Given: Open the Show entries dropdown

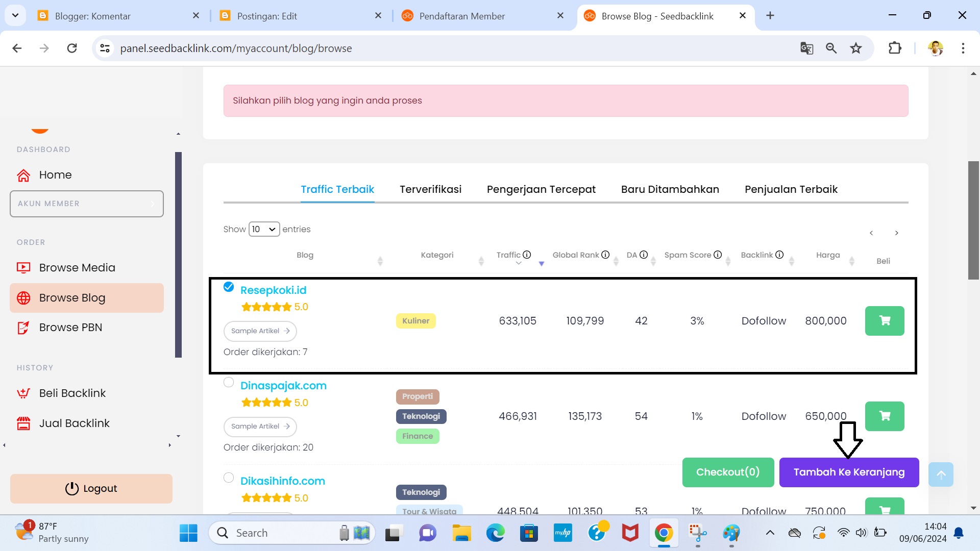Looking at the screenshot, I should (264, 229).
